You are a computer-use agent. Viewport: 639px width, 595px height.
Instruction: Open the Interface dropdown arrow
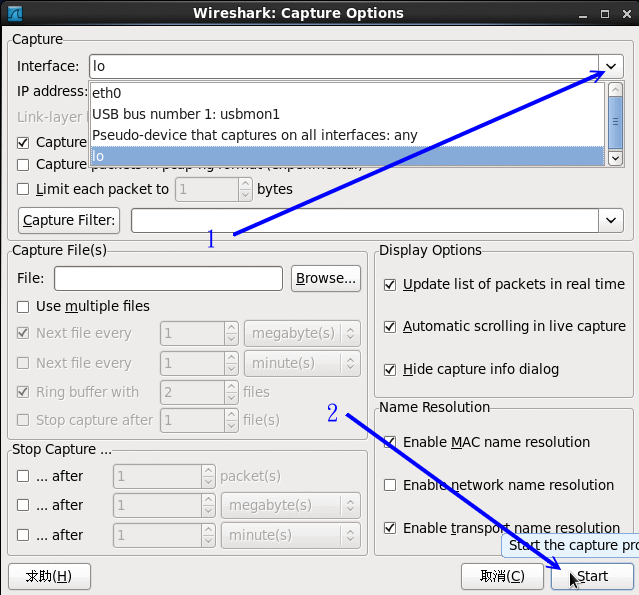pyautogui.click(x=611, y=66)
